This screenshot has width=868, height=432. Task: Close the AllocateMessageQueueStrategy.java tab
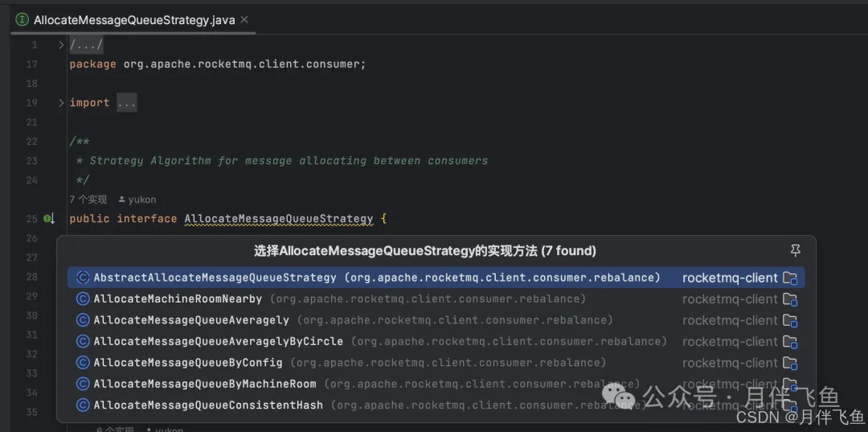[x=244, y=19]
